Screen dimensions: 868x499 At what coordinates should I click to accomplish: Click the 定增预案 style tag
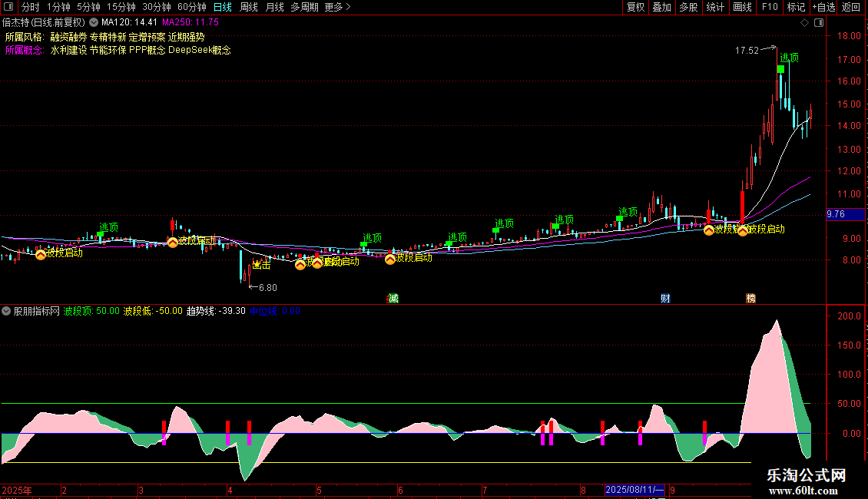(147, 37)
